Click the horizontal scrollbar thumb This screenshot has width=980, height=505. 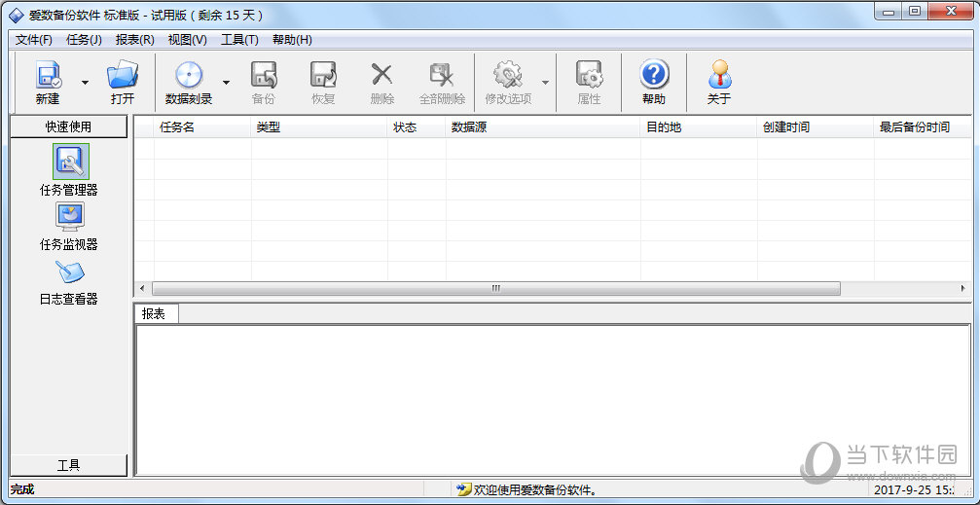(495, 288)
